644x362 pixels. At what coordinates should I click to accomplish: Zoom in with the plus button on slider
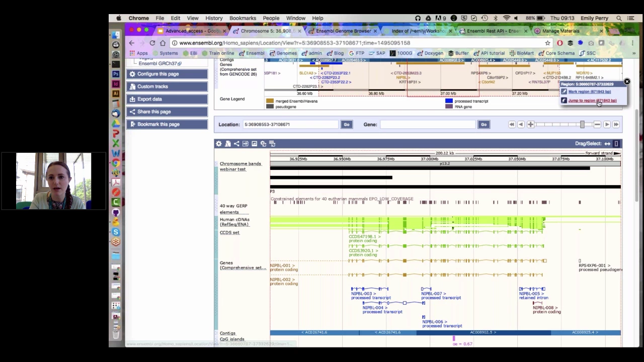530,124
